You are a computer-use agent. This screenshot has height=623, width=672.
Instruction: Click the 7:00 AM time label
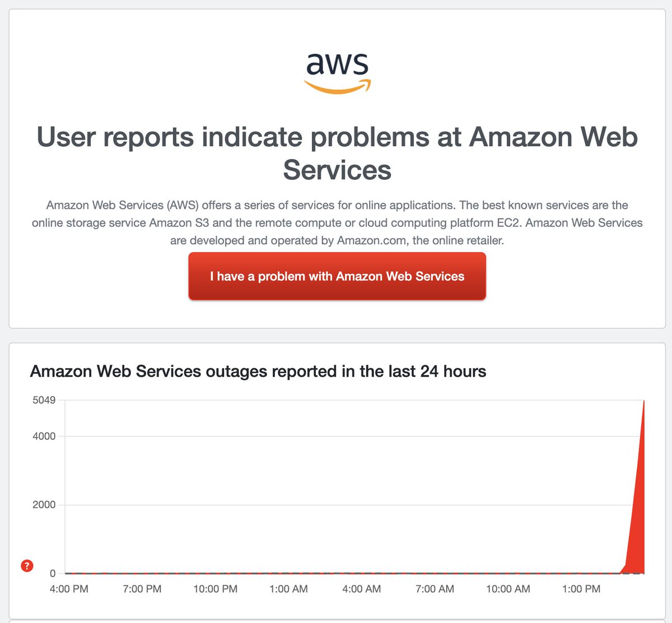pyautogui.click(x=435, y=589)
